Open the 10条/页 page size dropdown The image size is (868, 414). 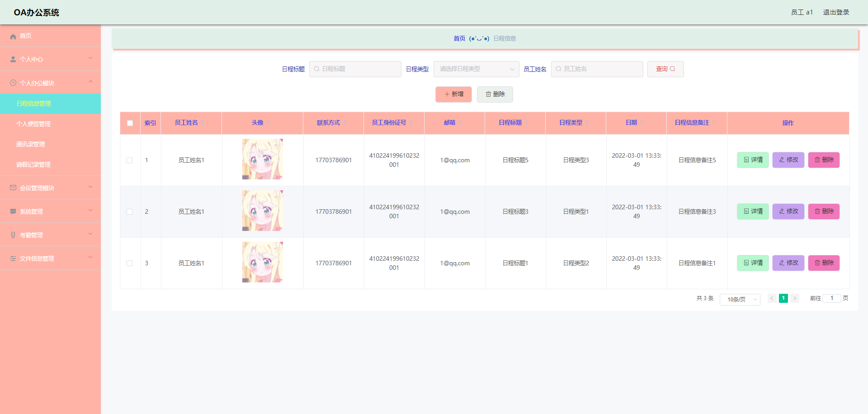(x=740, y=299)
